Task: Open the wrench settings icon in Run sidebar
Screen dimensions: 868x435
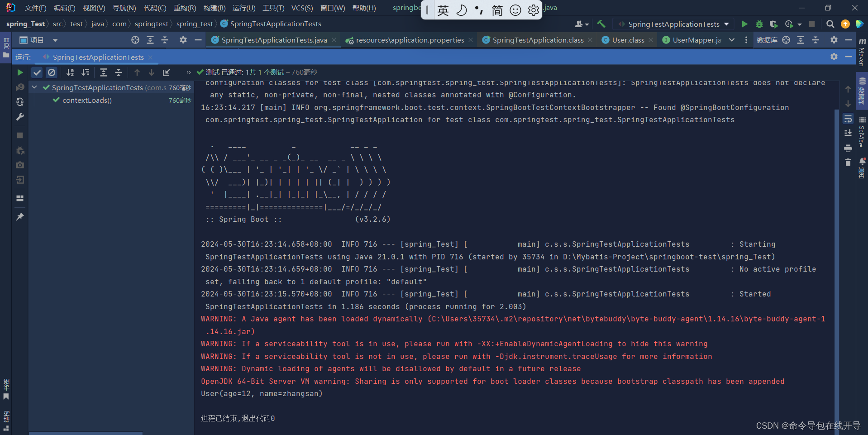Action: pos(20,117)
